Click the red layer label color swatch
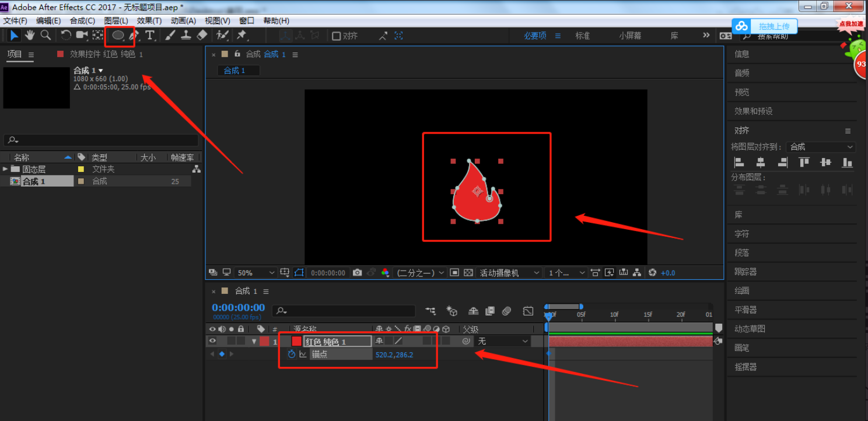868x421 pixels. click(x=264, y=341)
